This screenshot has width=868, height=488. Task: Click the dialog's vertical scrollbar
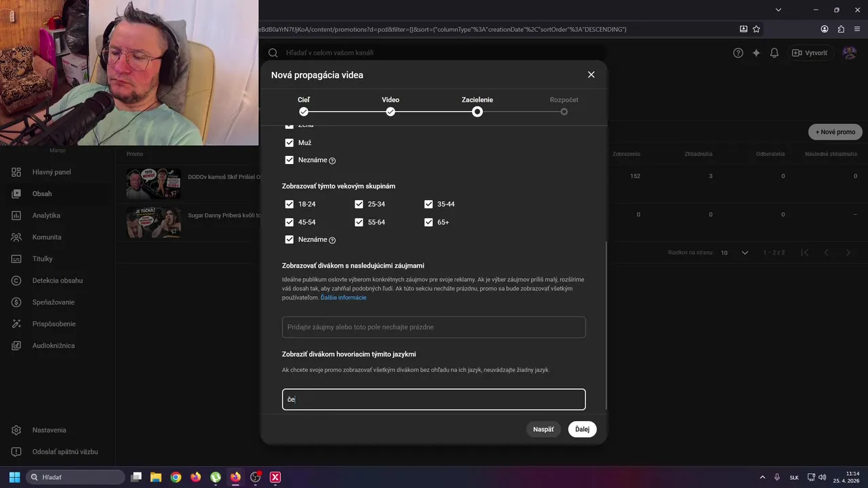(606, 325)
